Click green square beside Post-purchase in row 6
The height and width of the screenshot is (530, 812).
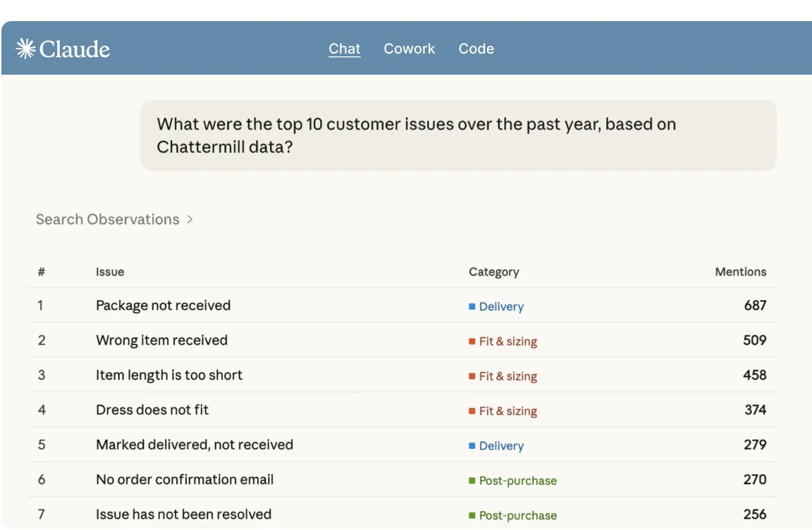tap(472, 481)
